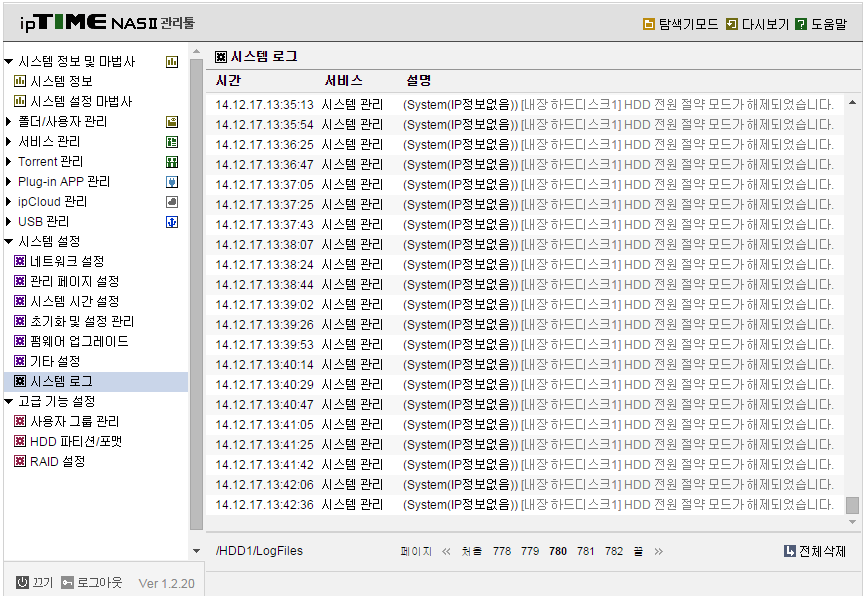Jump to last page via 끝

638,551
